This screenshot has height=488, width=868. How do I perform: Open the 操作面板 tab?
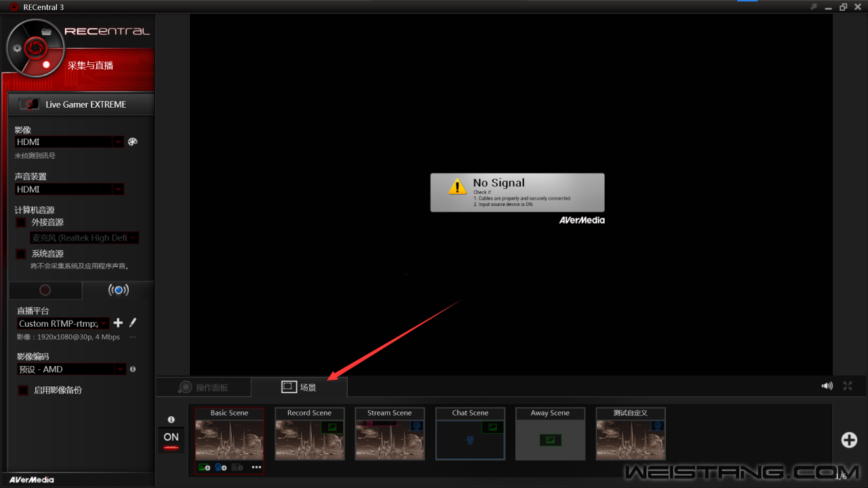[x=203, y=387]
